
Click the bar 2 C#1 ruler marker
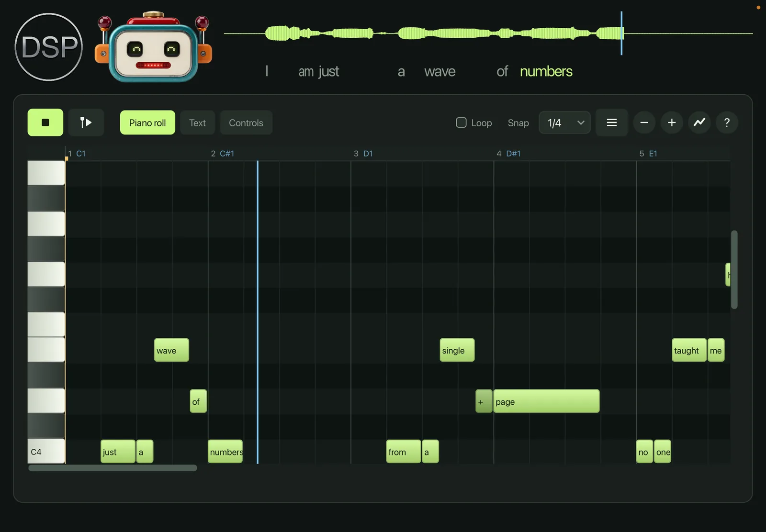point(223,154)
